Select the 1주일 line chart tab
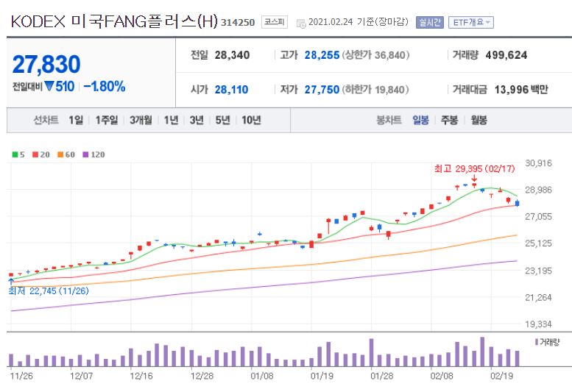Screen dimensions: 572x392 click(x=107, y=120)
